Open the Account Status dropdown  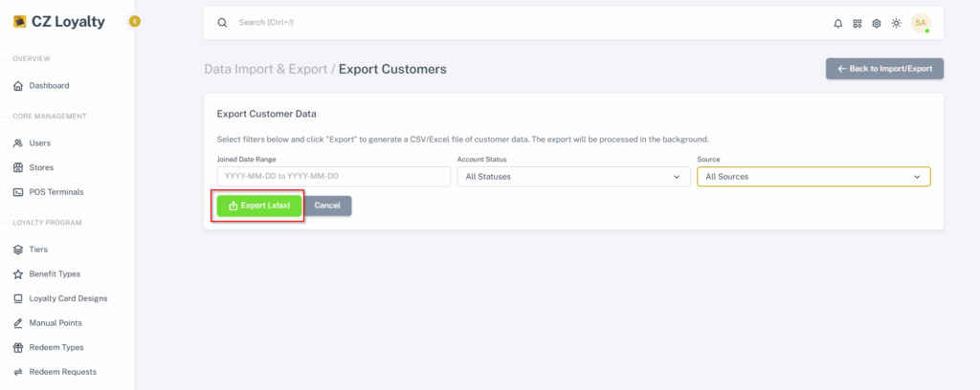click(x=572, y=177)
